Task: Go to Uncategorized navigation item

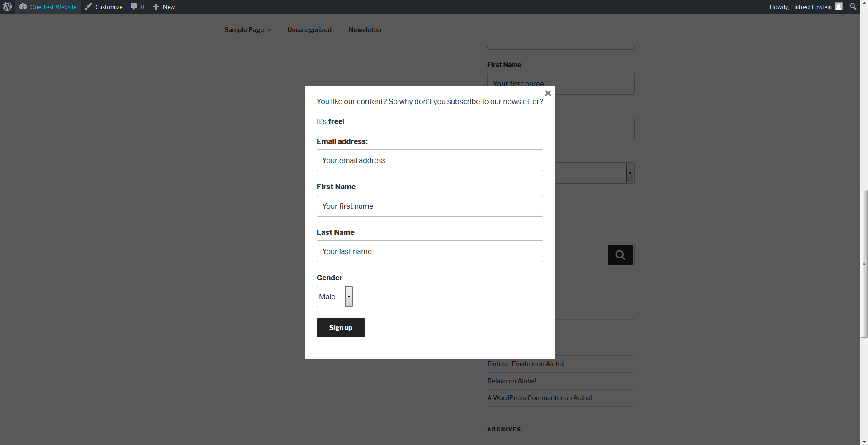Action: (309, 30)
